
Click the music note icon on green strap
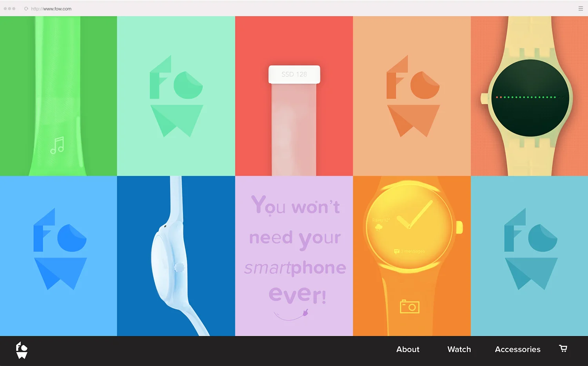57,145
